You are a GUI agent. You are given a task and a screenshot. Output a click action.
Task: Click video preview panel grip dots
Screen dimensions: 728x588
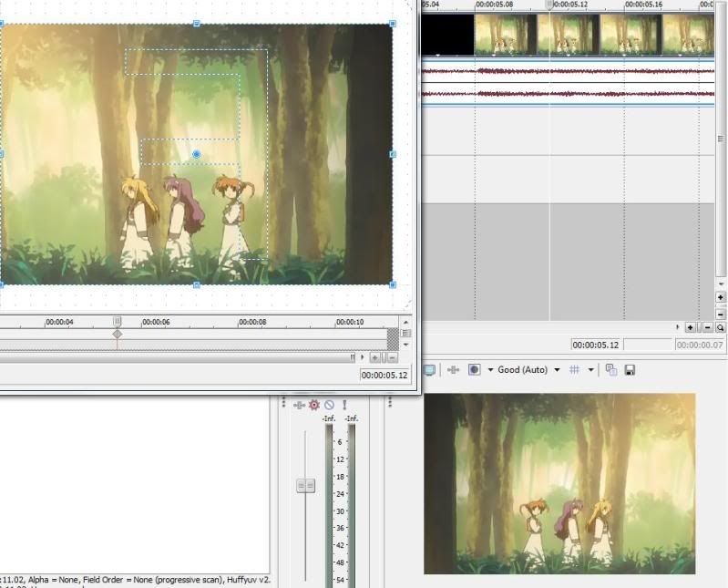tap(390, 401)
